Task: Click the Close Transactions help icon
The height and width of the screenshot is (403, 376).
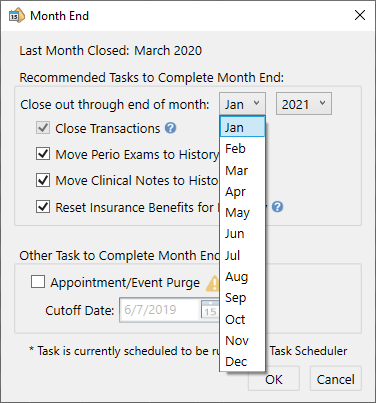Action: 170,128
